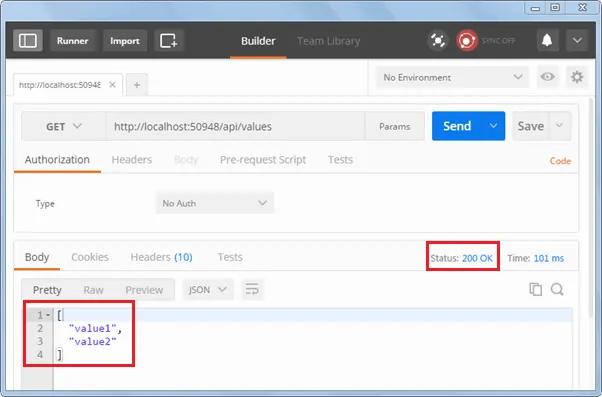
Task: Open the response Cookies tab
Action: (x=90, y=257)
